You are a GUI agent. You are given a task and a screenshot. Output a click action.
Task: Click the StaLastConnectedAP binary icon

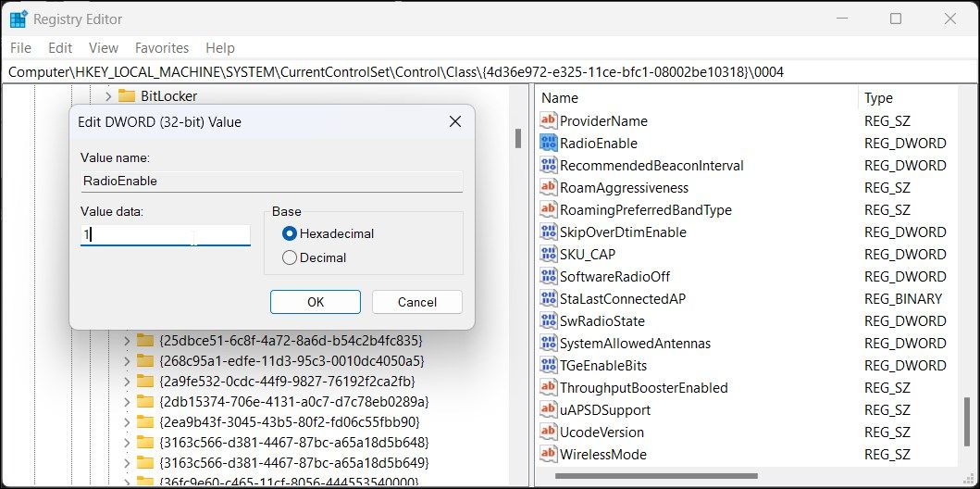548,298
